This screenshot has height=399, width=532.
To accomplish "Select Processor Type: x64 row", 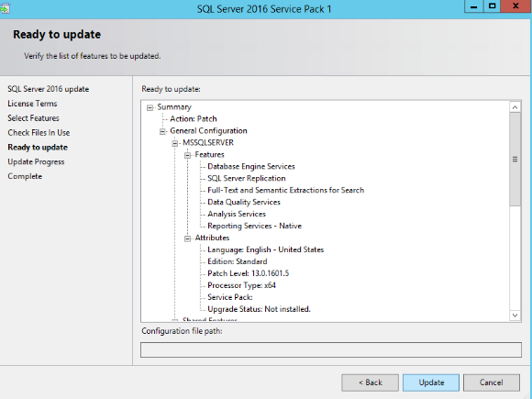I will (241, 285).
